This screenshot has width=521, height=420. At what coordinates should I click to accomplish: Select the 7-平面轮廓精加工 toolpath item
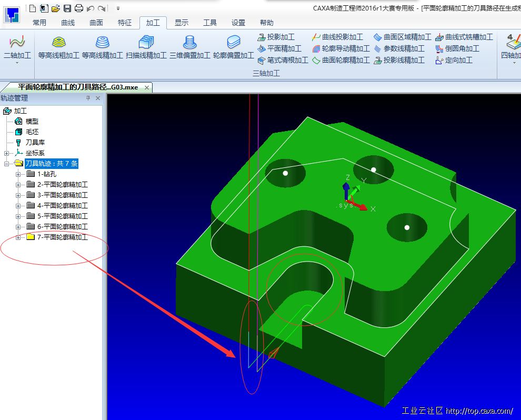coord(63,237)
